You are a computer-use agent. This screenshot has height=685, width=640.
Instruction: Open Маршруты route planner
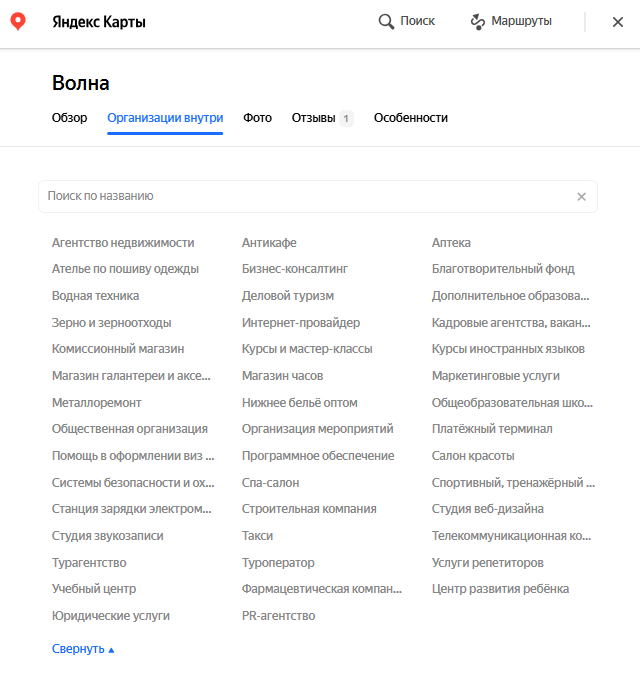click(521, 21)
